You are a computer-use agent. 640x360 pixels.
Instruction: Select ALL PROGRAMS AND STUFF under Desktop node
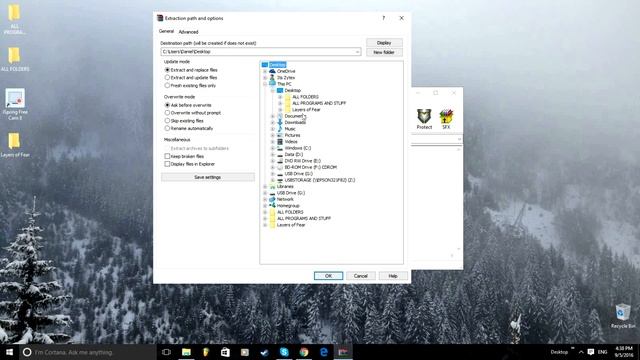click(319, 103)
